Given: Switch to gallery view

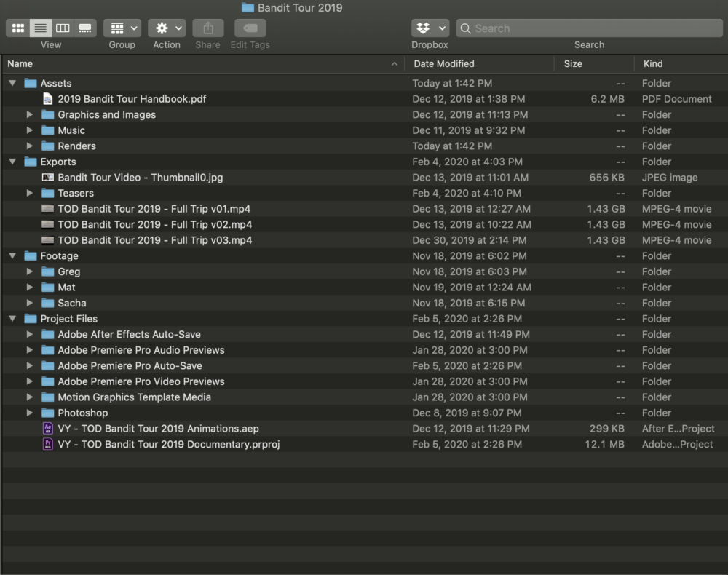Looking at the screenshot, I should click(85, 28).
